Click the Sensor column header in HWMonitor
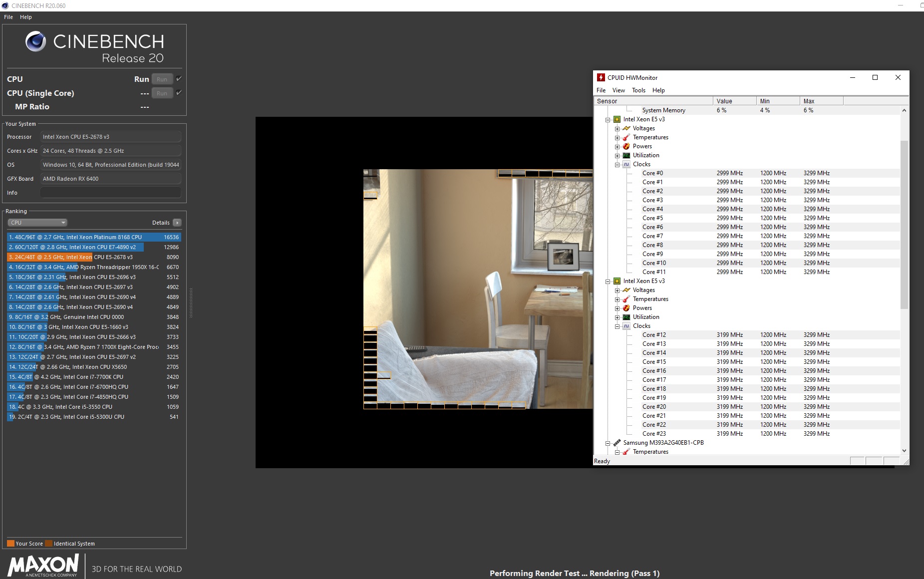The image size is (924, 579). 653,101
